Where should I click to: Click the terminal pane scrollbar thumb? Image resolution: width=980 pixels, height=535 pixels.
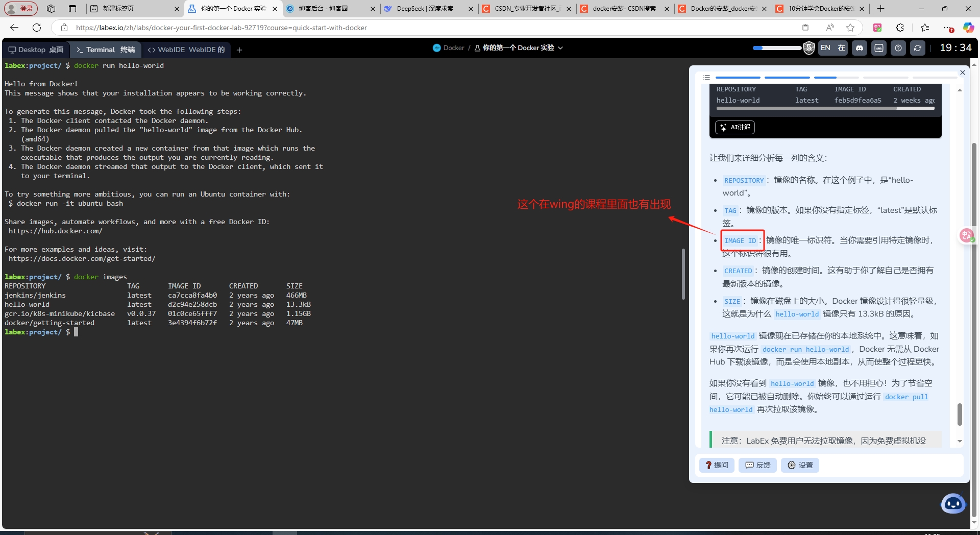683,274
